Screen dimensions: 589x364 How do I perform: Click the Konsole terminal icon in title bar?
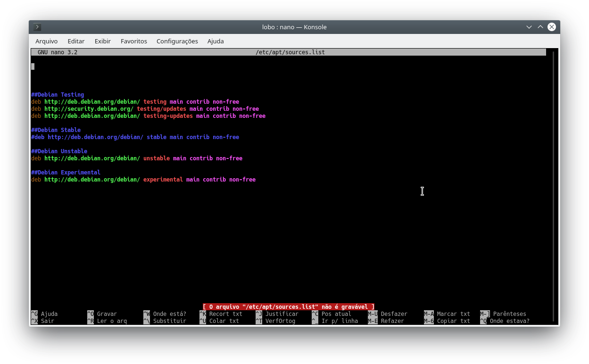coord(37,27)
